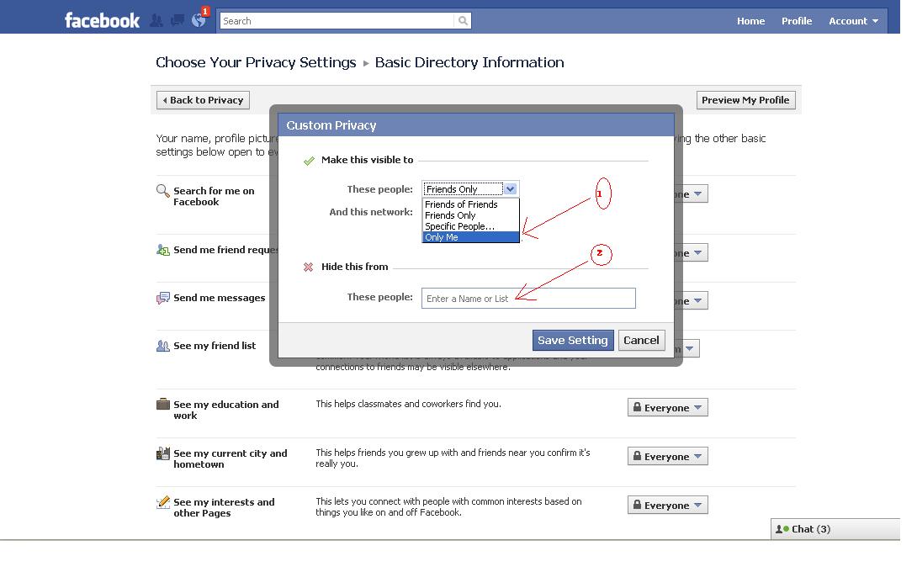Click the See my current city and hometown label
Viewport: 917px width, 588px height.
[x=230, y=458]
